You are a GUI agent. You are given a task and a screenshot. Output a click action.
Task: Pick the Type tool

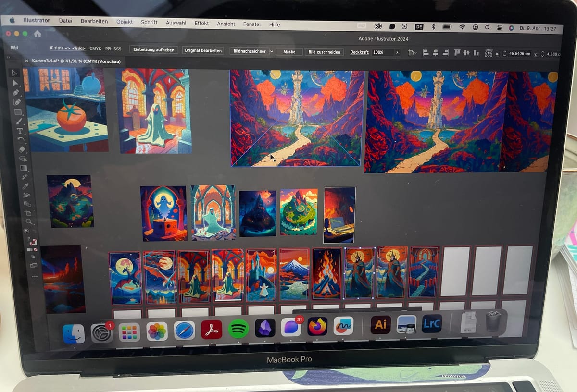tap(19, 131)
